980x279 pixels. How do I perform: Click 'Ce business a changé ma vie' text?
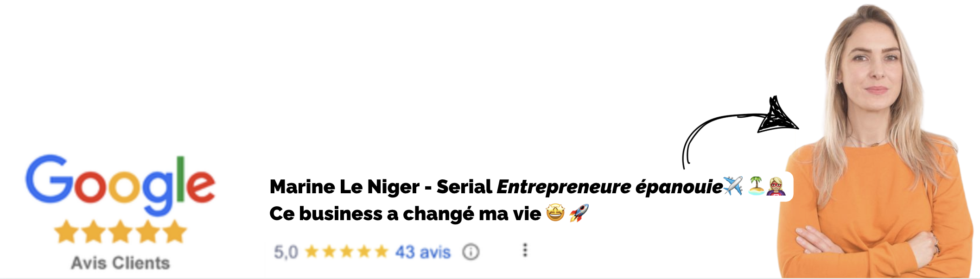405,214
